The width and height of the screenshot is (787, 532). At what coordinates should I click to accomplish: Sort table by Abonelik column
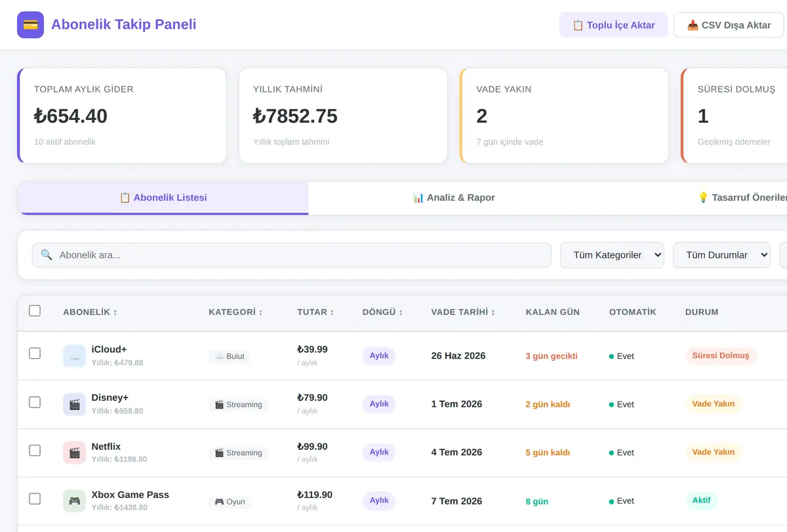click(90, 312)
